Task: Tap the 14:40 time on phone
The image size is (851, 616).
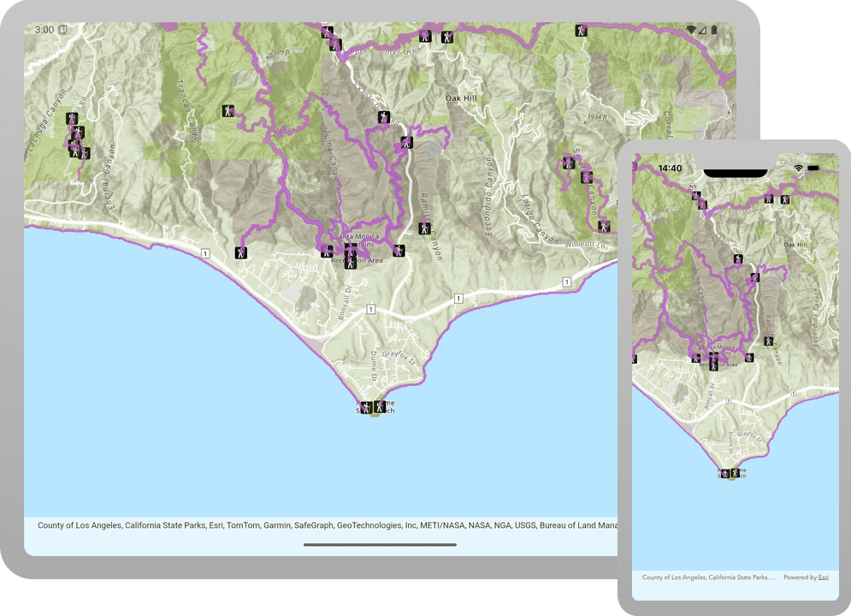Action: [x=671, y=169]
